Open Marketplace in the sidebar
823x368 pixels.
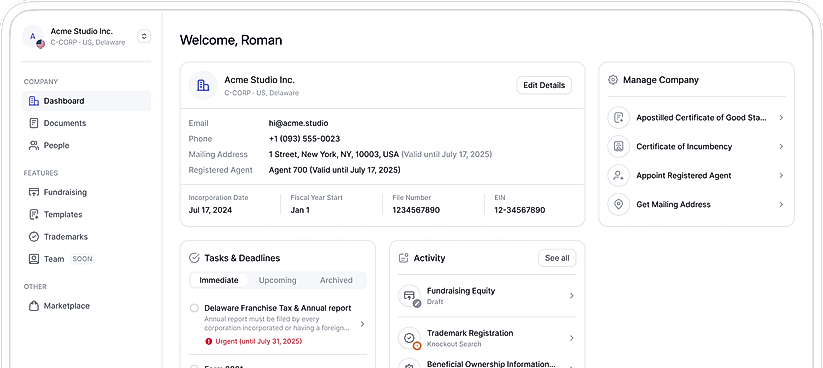86,306
